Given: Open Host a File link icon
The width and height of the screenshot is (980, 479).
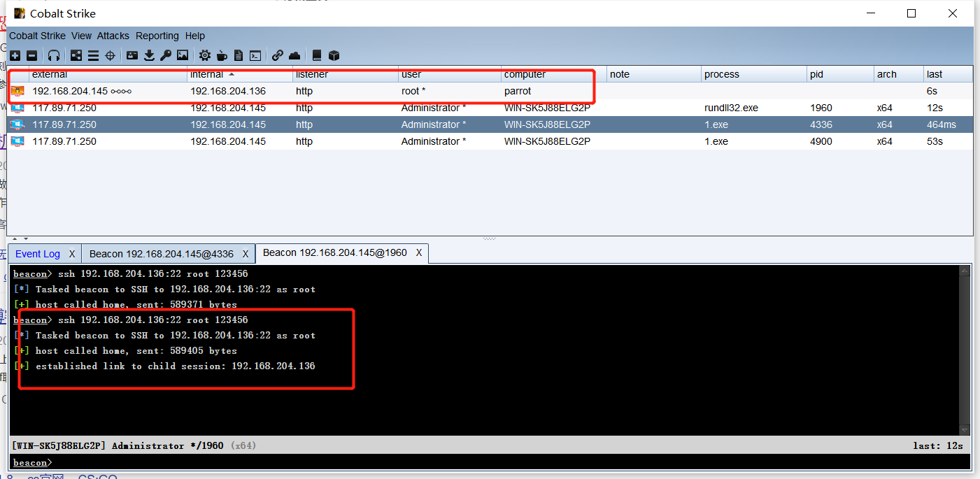Looking at the screenshot, I should [278, 55].
